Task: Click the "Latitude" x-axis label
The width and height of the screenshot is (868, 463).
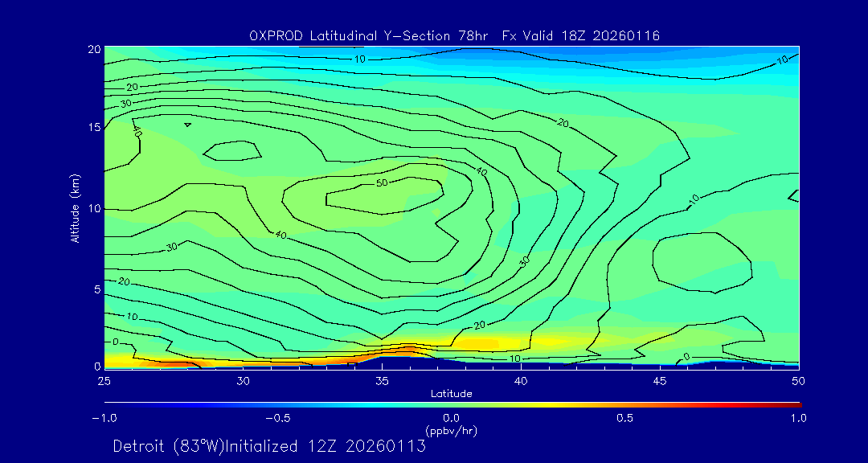Action: point(452,394)
